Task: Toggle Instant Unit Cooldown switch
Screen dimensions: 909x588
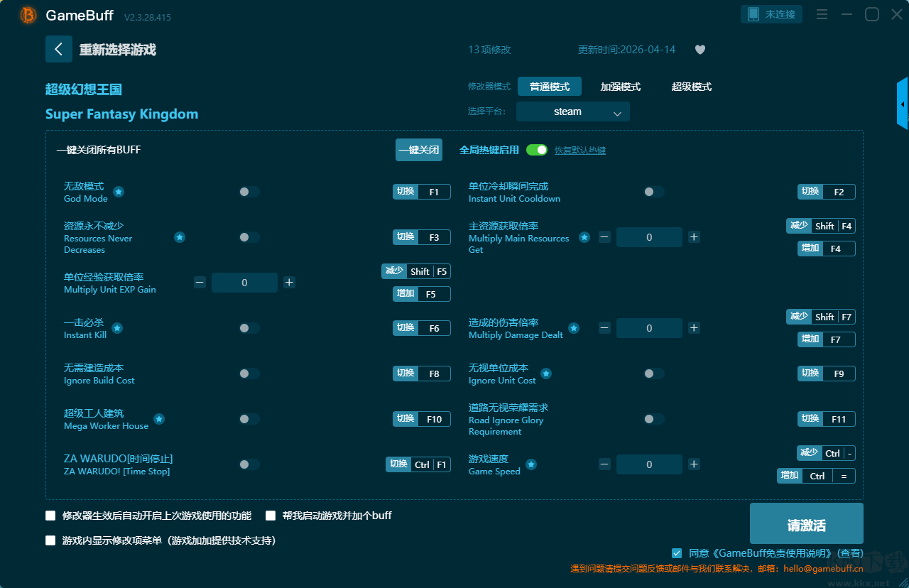Action: (x=654, y=192)
